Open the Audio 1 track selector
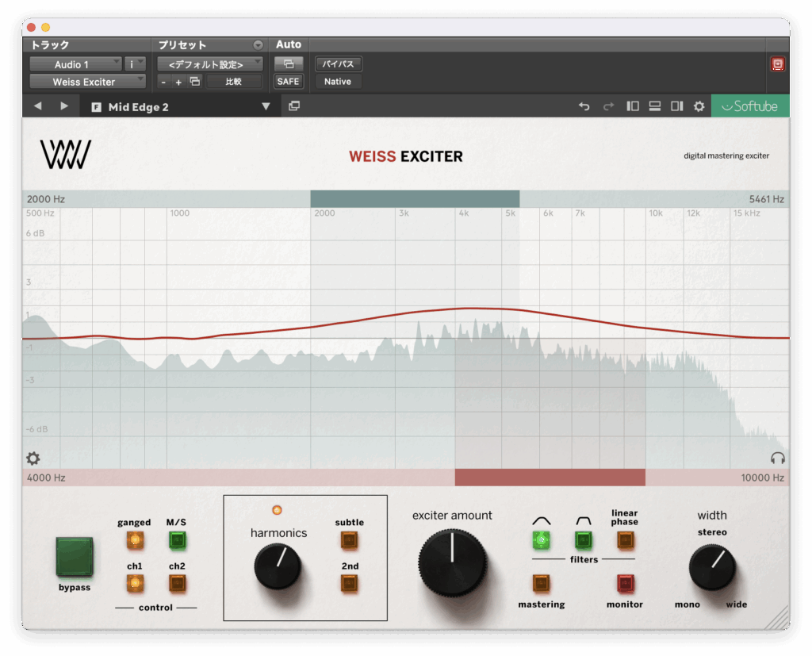Viewport: 812px width, 656px height. (75, 64)
